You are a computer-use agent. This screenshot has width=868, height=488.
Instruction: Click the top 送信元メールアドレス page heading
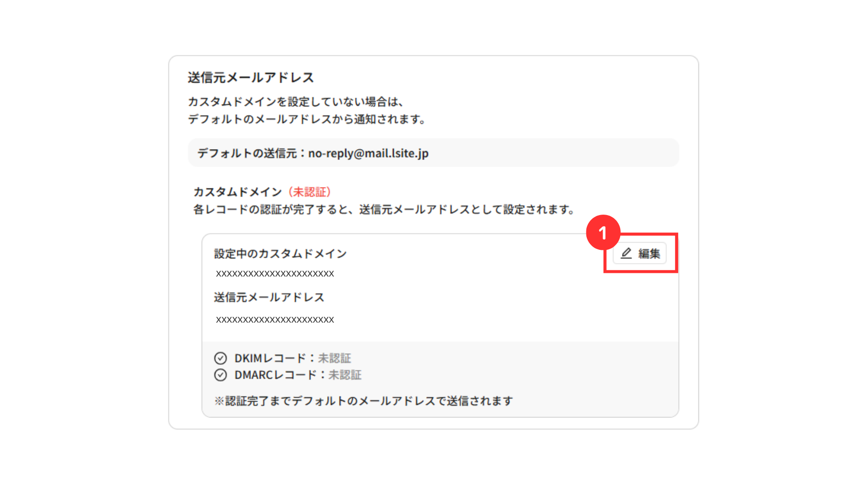(251, 78)
